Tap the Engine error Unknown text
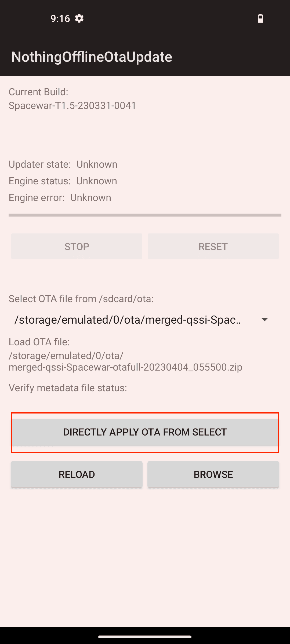The height and width of the screenshot is (644, 290). coord(60,197)
